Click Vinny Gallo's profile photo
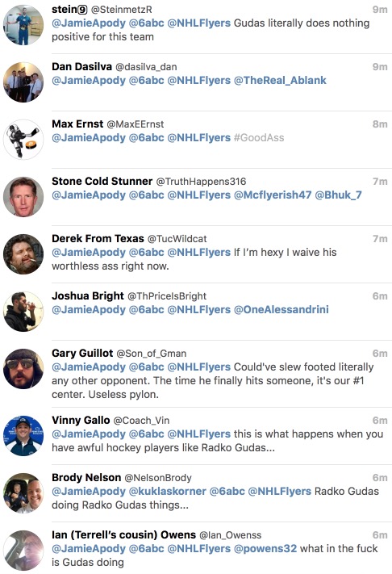This screenshot has width=392, height=574. pos(23,436)
